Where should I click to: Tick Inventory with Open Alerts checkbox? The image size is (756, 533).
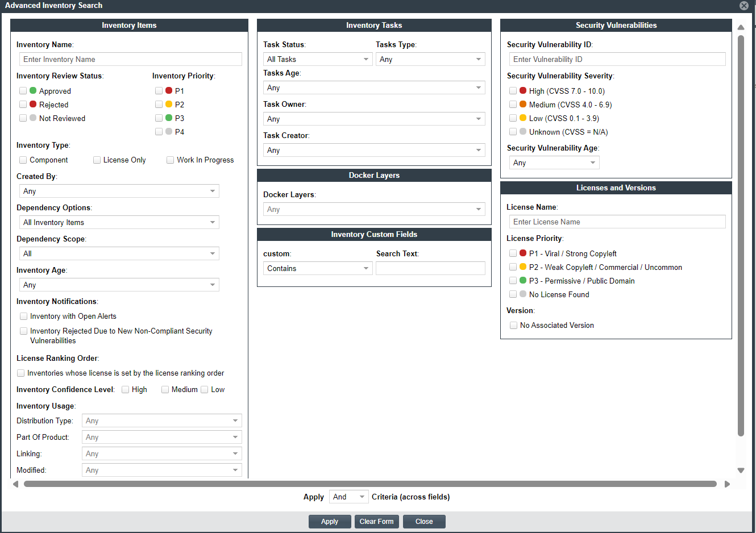pos(24,317)
